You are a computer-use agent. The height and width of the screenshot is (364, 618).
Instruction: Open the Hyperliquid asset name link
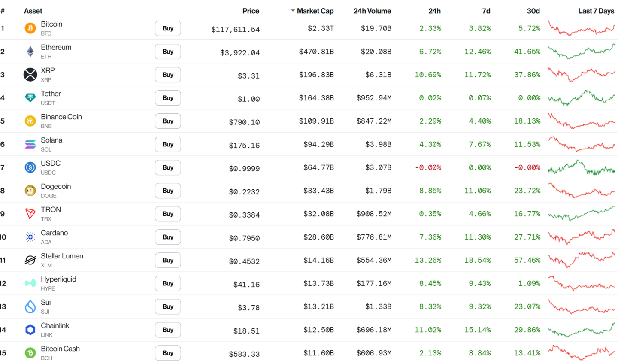tap(58, 279)
